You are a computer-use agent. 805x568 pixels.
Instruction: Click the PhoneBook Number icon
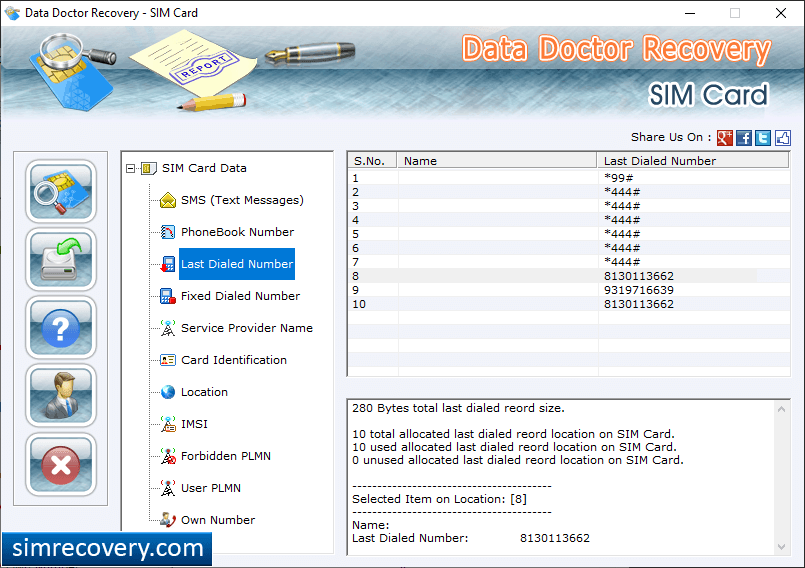(168, 232)
